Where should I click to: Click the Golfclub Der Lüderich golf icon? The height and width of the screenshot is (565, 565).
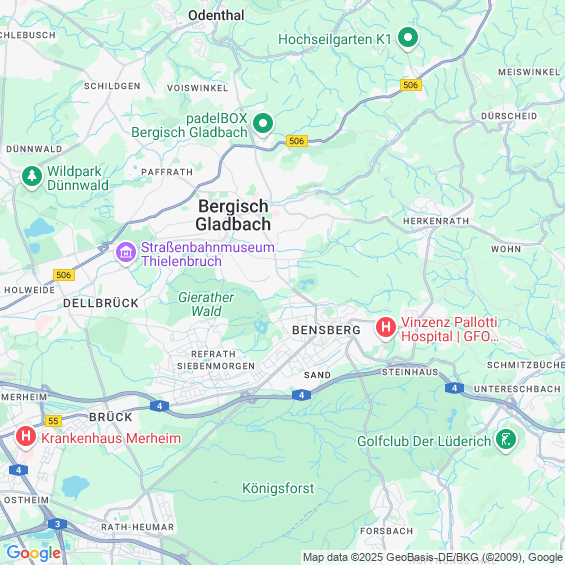click(x=506, y=440)
